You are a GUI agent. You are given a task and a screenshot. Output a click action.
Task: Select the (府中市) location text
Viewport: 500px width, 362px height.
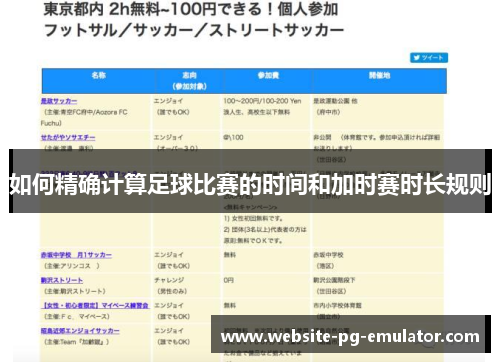[x=328, y=112]
